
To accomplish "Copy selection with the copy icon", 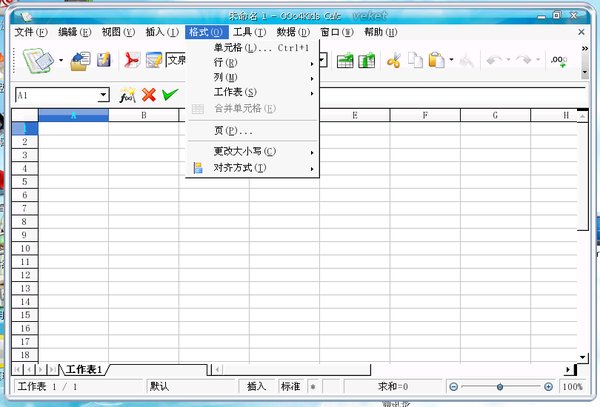I will [x=415, y=60].
